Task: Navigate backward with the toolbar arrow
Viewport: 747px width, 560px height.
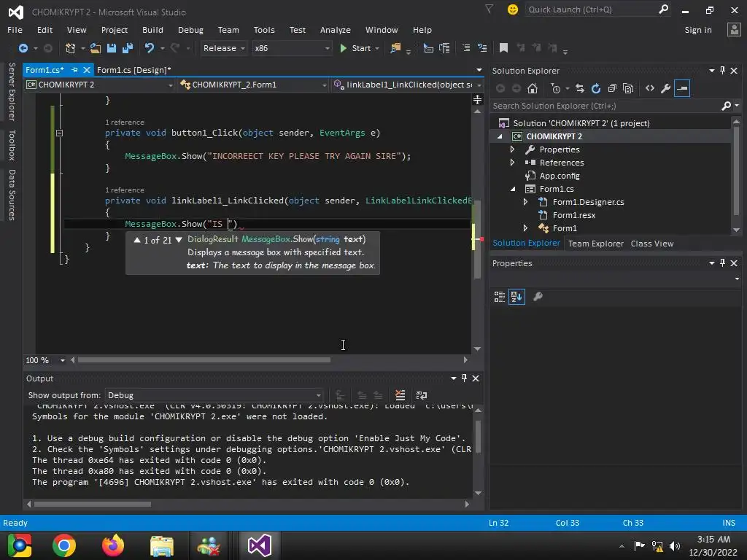Action: (x=23, y=48)
